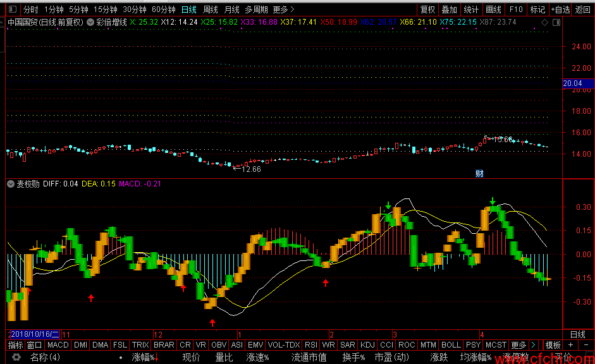This screenshot has width=595, height=364.
Task: Select the EMV indicator
Action: 255,345
